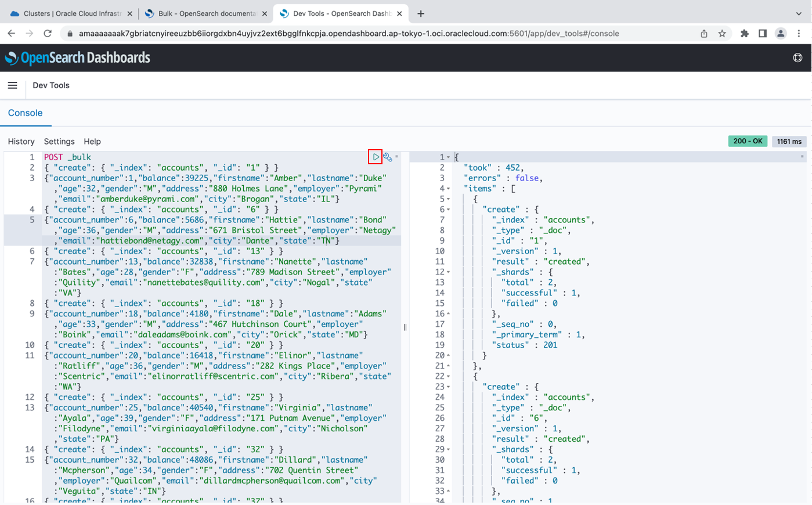Bookmark this page with star icon
The width and height of the screenshot is (812, 505).
[722, 34]
